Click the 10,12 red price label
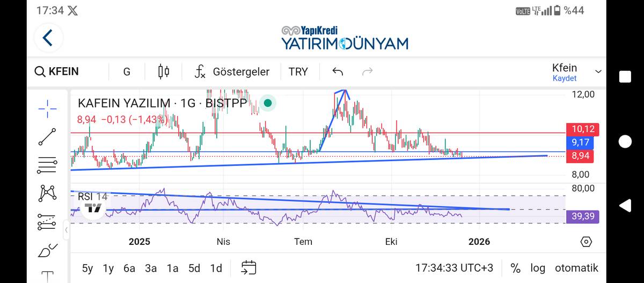Screen dimensions: 644x283 [583, 129]
